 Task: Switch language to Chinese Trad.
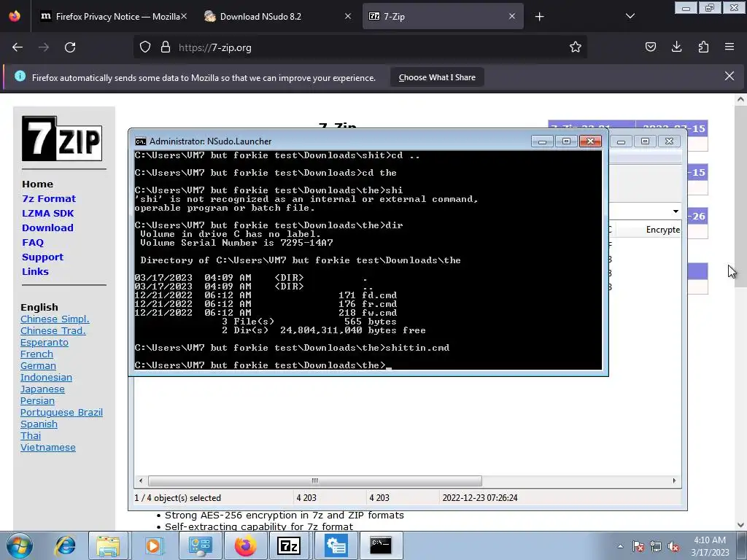tap(53, 330)
